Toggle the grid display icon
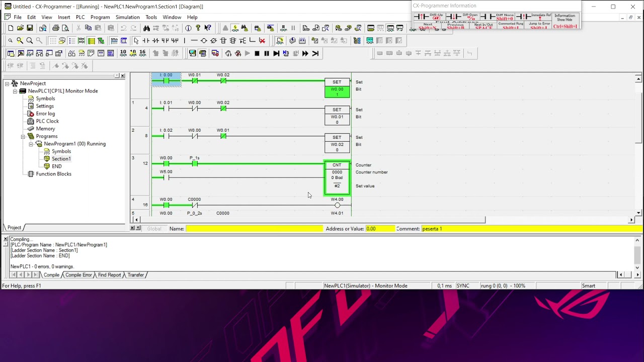 (52, 41)
